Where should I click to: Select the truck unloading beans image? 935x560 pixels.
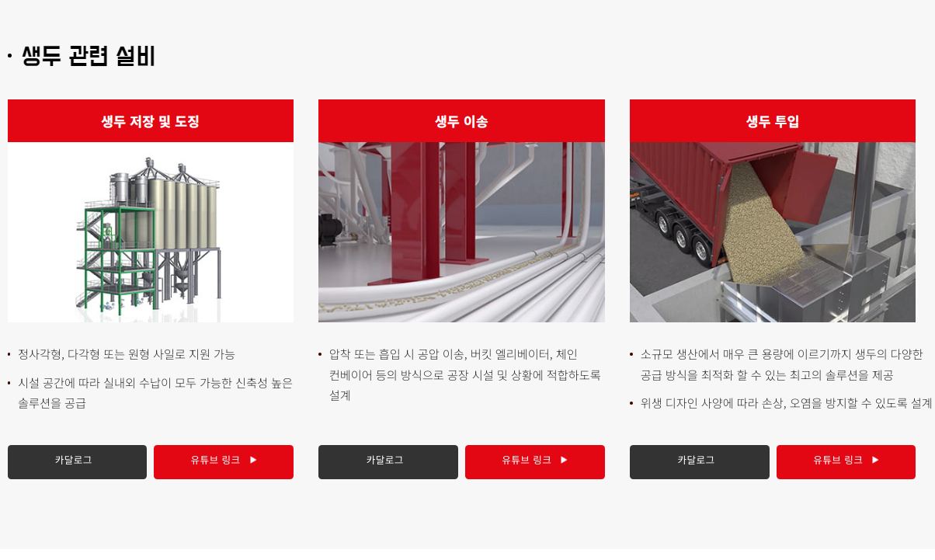[773, 232]
